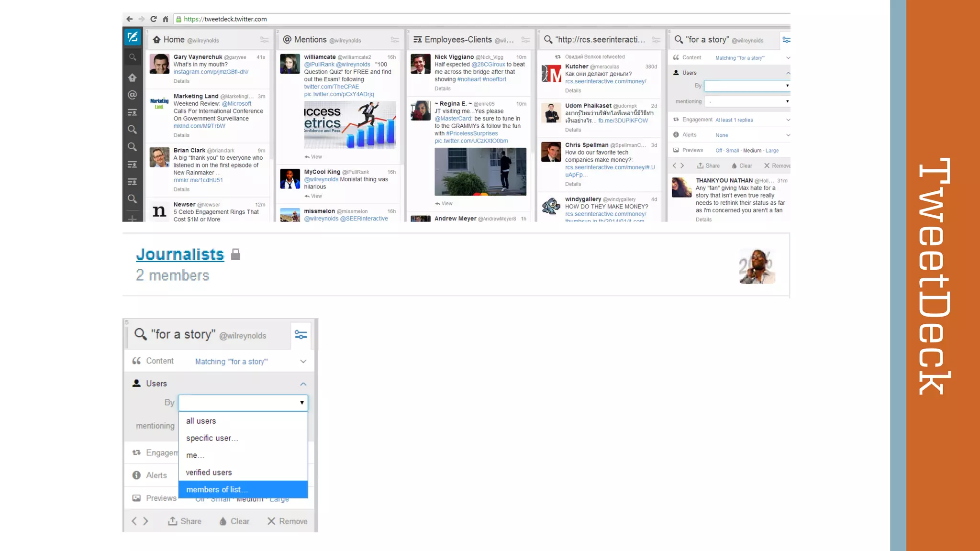Open the fb.me/3DUPlKFOW link in Udom Phaikaset's tweet
This screenshot has width=980, height=551.
(623, 121)
